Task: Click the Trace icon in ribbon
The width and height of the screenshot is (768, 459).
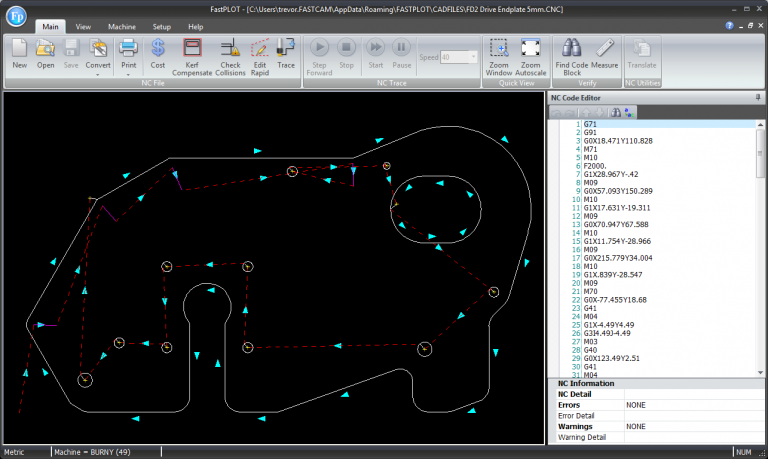Action: [x=286, y=52]
